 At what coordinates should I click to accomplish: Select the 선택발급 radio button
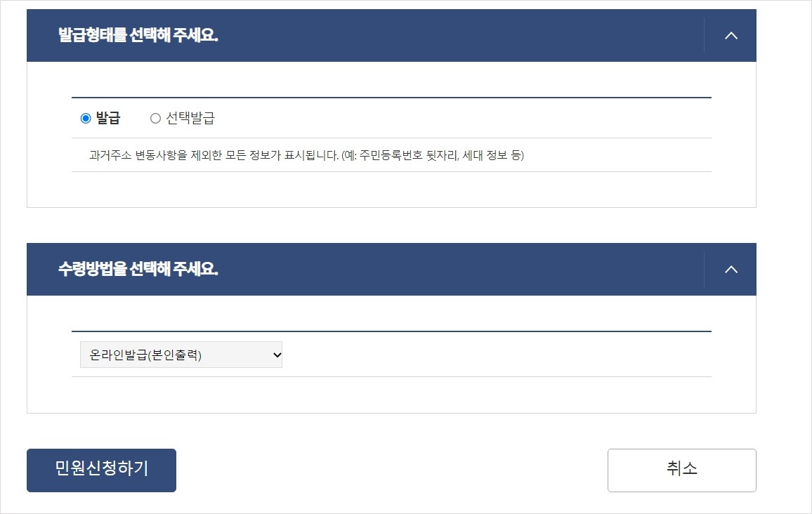[155, 117]
